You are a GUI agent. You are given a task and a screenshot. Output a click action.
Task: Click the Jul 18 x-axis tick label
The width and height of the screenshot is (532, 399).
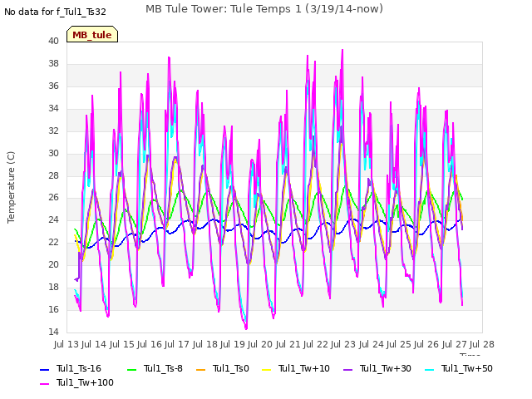click(205, 344)
